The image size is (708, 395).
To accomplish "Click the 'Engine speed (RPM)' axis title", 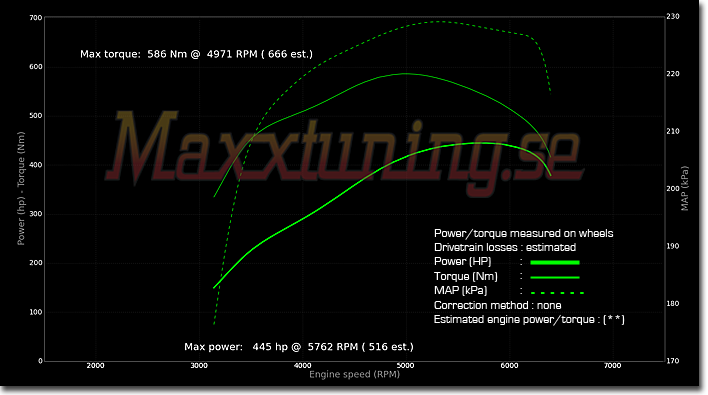I will pos(354,374).
